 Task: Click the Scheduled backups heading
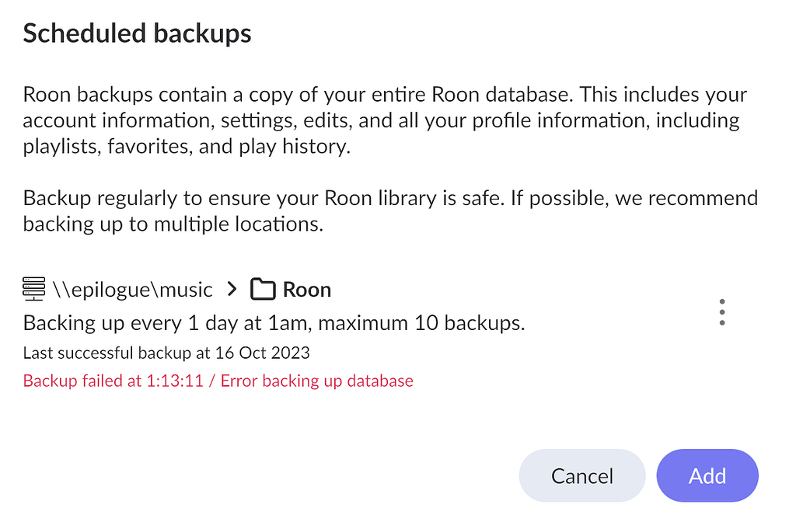point(137,33)
